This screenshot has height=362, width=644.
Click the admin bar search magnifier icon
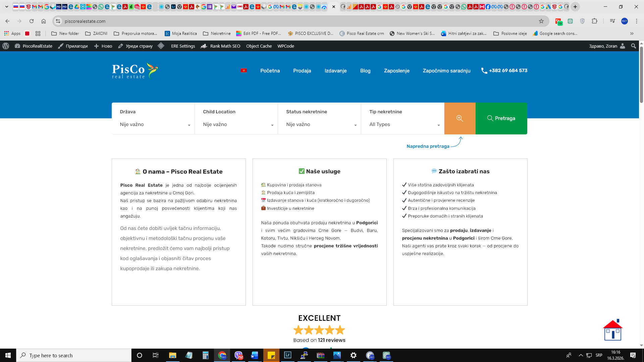[x=633, y=46]
